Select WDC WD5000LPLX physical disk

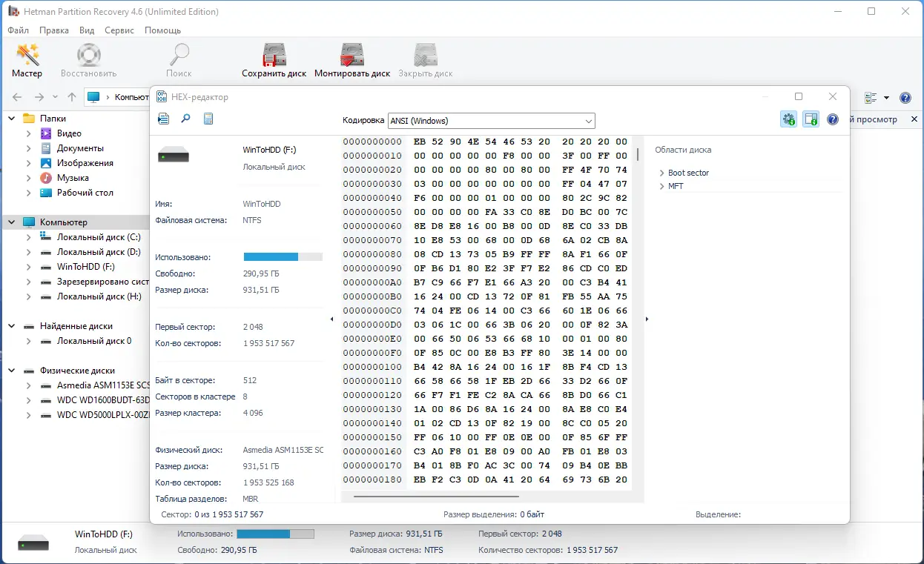103,415
